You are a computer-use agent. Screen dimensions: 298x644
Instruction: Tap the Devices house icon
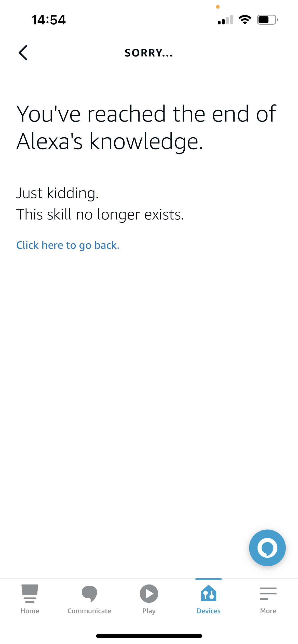[x=209, y=593]
